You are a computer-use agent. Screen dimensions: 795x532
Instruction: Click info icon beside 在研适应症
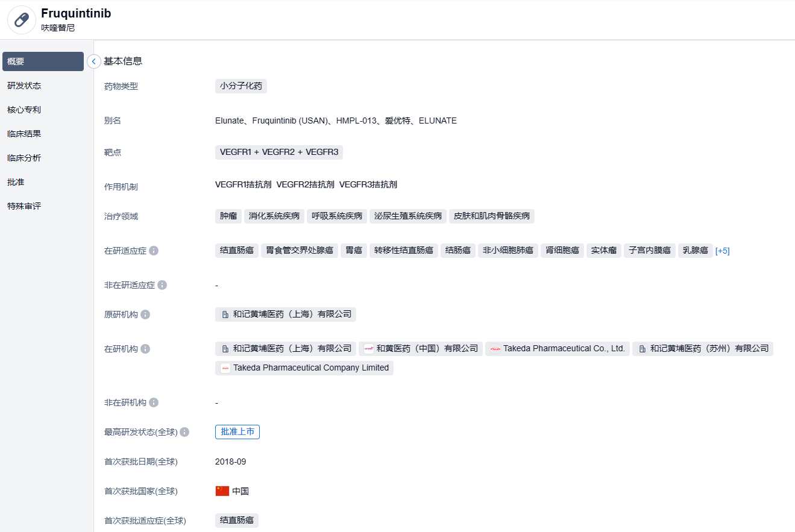(x=154, y=251)
